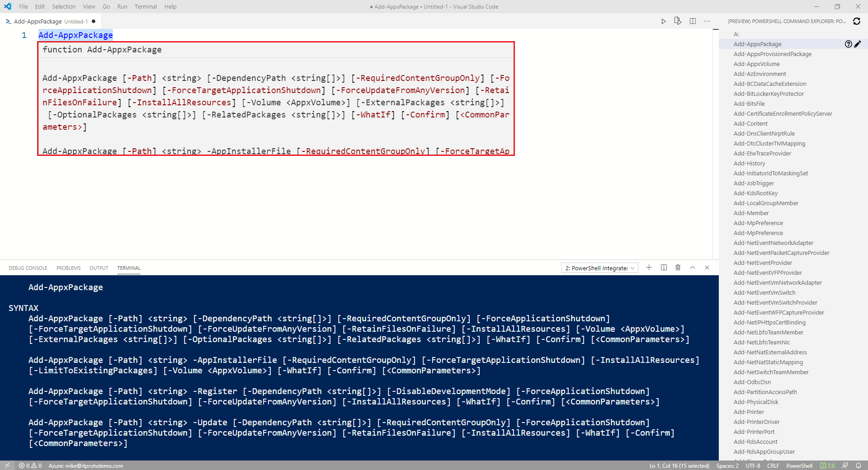Click the PowerShell 7.0 version indicator
The height and width of the screenshot is (470, 868).
tap(827, 465)
